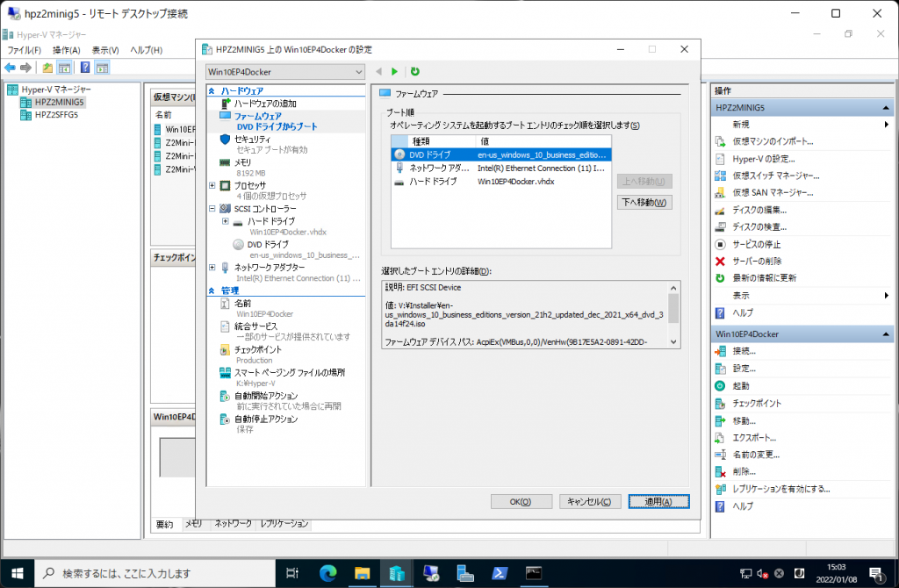The image size is (899, 588).
Task: Click the Forward arrow in Hyper-V Manager toolbar
Action: pos(25,68)
